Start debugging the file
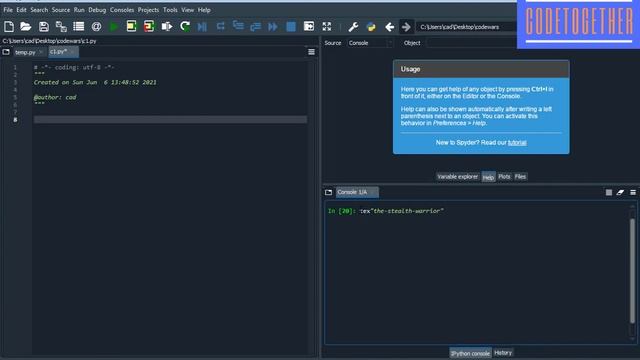This screenshot has height=360, width=640. [x=202, y=27]
